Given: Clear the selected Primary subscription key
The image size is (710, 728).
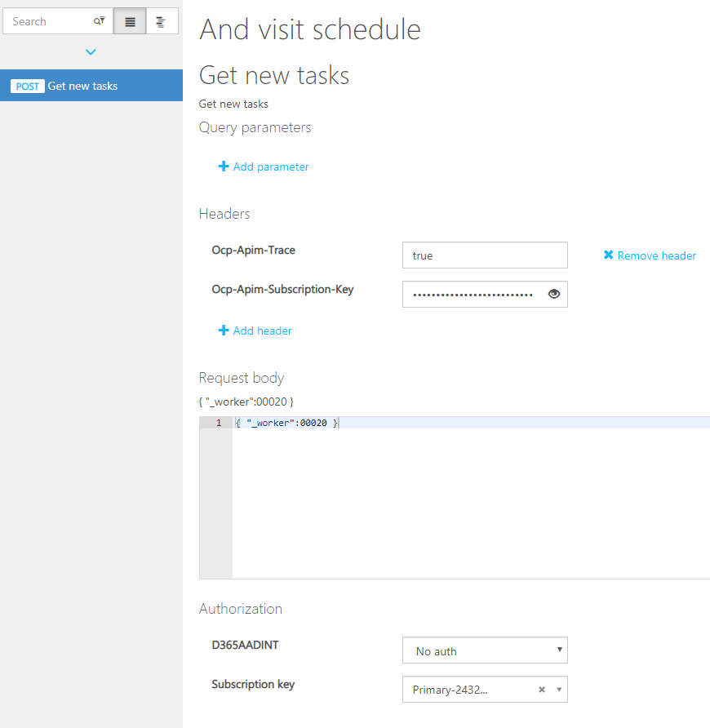Looking at the screenshot, I should tap(541, 690).
